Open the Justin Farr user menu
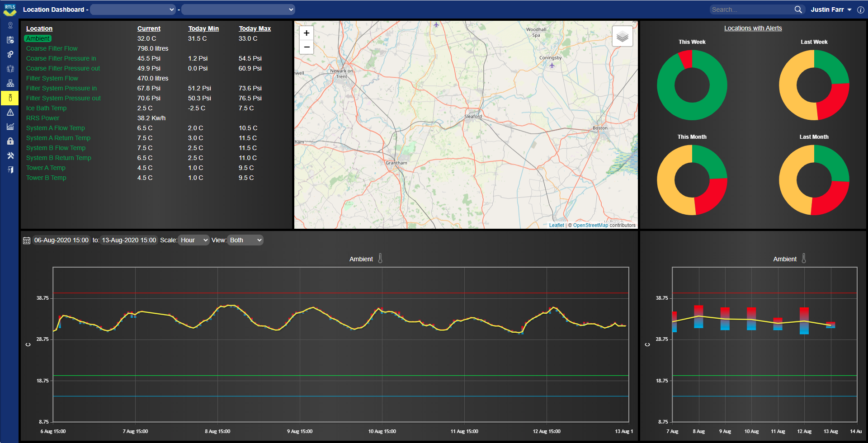 pyautogui.click(x=831, y=9)
